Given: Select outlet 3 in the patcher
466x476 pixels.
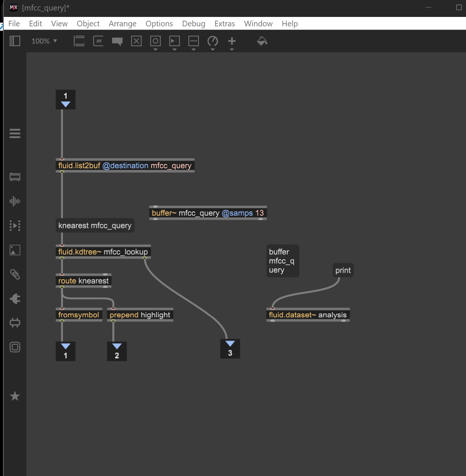Looking at the screenshot, I should [x=230, y=349].
